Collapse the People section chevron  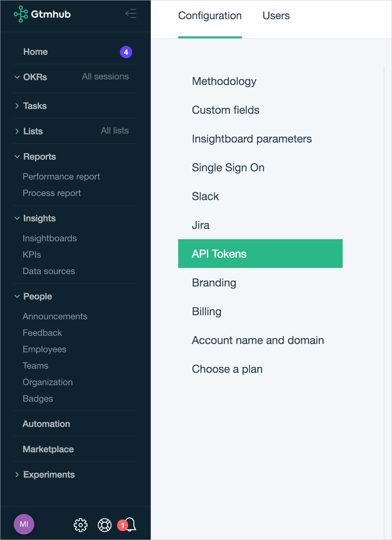click(17, 296)
